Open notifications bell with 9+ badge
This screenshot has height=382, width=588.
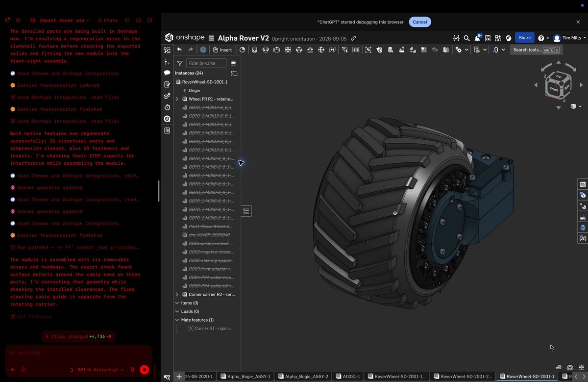click(478, 37)
